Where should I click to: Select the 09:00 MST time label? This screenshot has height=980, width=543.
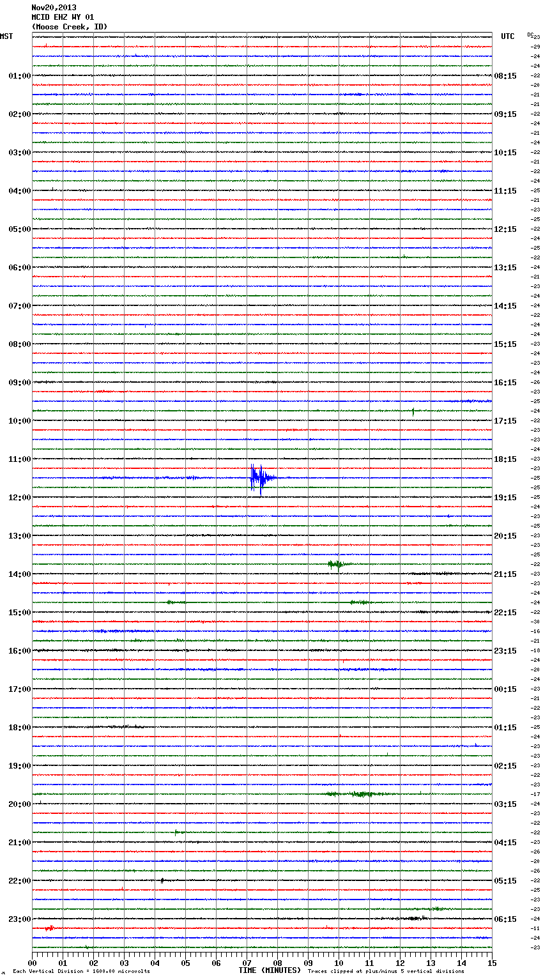coord(20,383)
